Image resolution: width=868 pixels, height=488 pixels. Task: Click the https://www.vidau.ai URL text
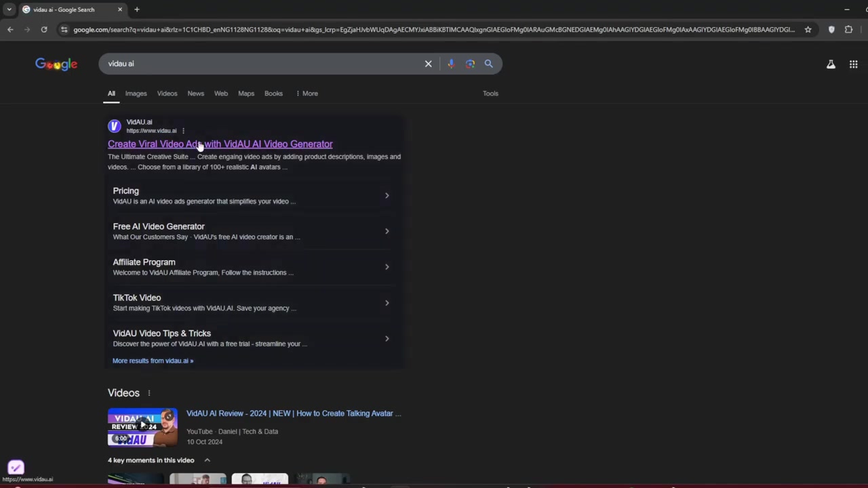click(x=151, y=131)
